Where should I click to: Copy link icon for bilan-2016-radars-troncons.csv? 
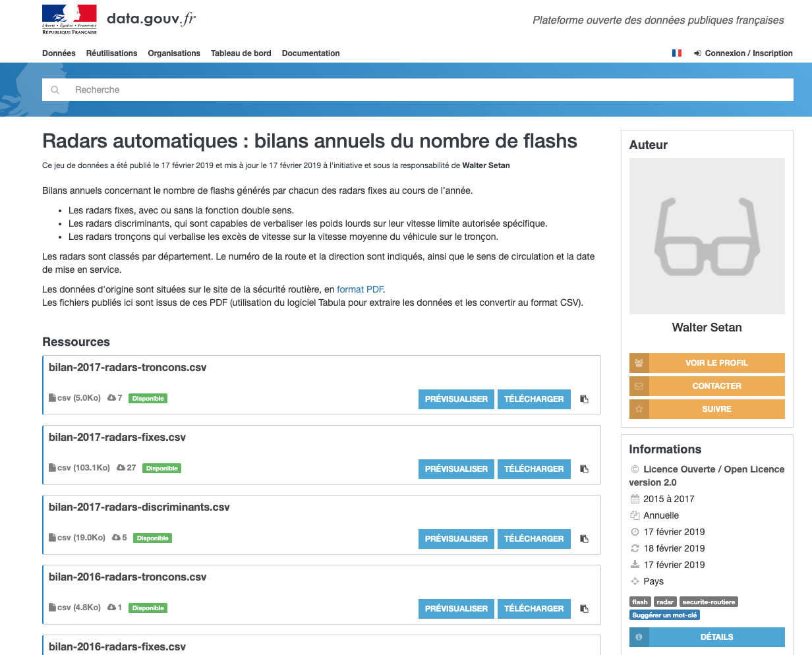click(584, 609)
